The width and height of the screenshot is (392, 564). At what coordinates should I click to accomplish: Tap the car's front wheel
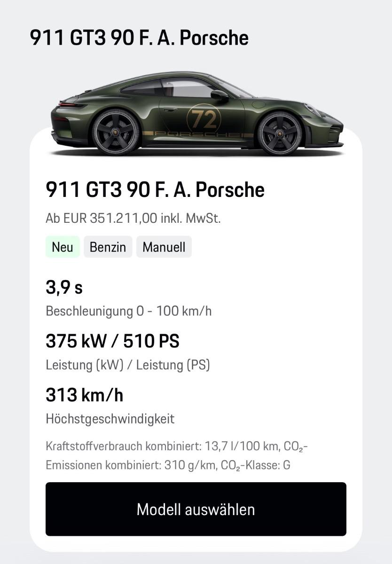280,133
